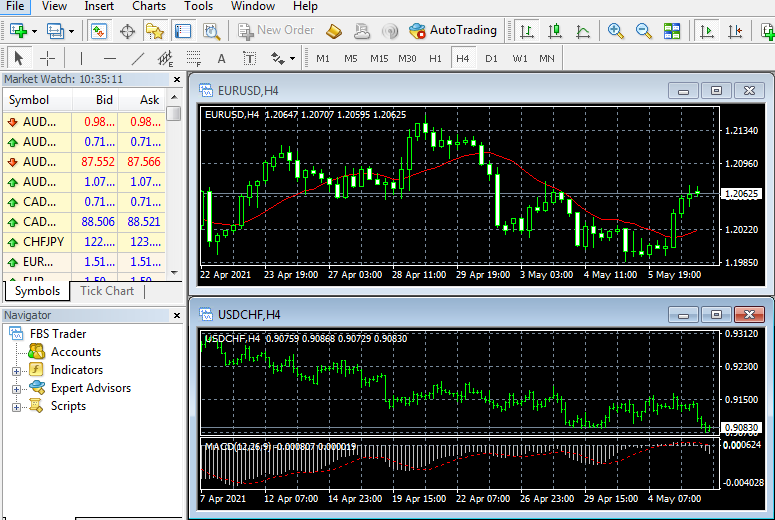Screen dimensions: 775x520
Task: Open the Tools menu
Action: click(198, 6)
